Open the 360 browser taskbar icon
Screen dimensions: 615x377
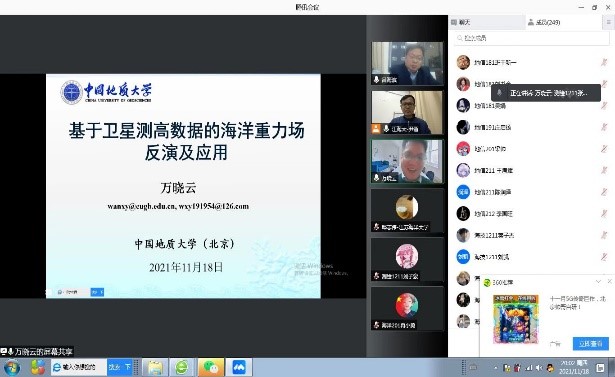(182, 368)
